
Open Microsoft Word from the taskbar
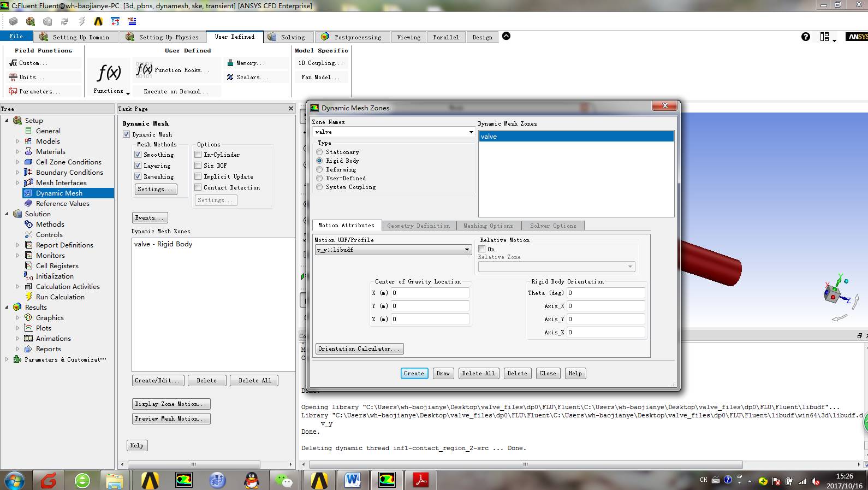(353, 480)
